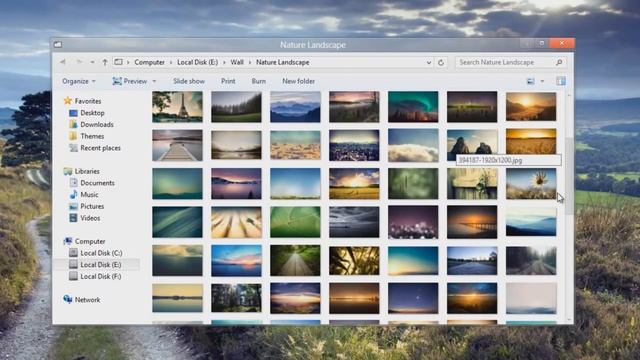This screenshot has height=360, width=640.
Task: Click the Preview button
Action: pyautogui.click(x=130, y=81)
